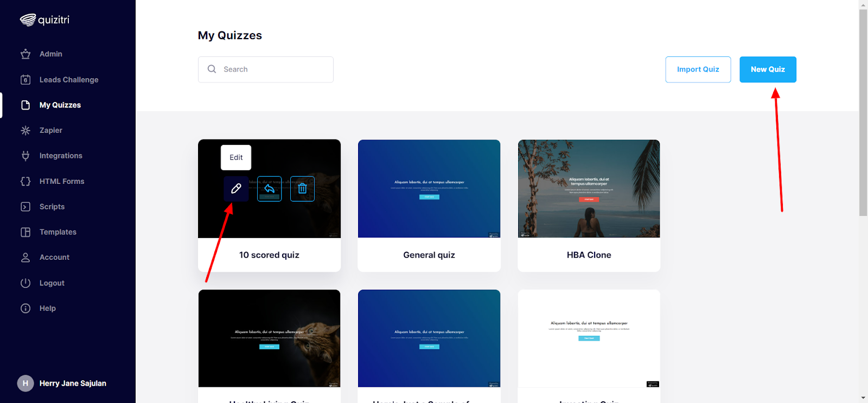Viewport: 868px width, 403px height.
Task: Click the Zapier asterisk icon
Action: (25, 130)
